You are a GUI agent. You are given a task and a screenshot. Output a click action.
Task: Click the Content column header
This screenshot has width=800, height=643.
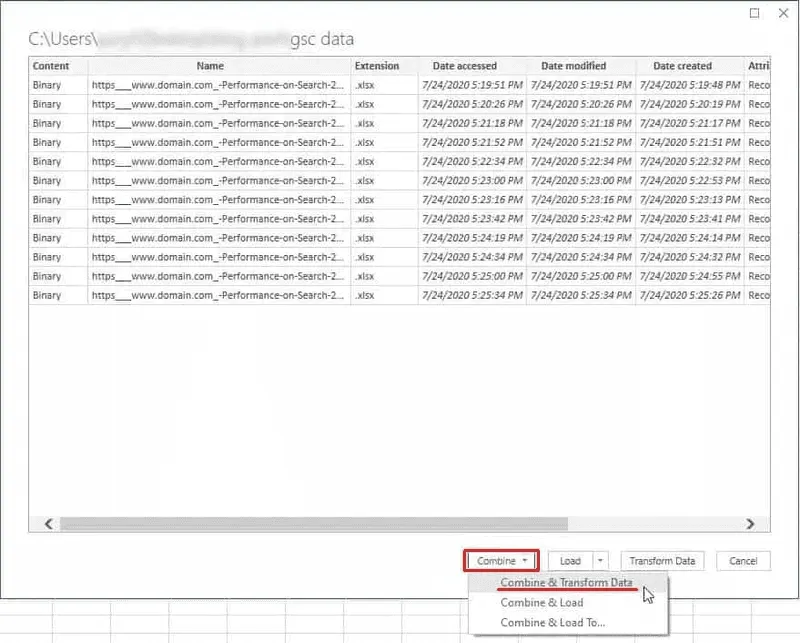51,66
